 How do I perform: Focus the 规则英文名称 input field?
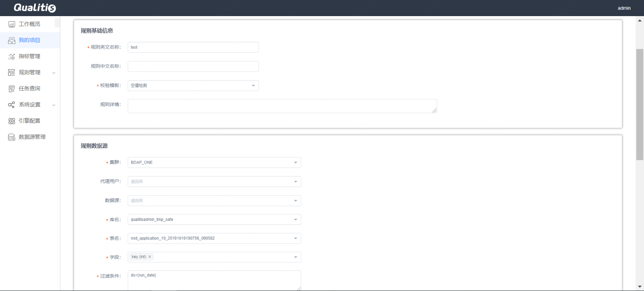tap(193, 47)
